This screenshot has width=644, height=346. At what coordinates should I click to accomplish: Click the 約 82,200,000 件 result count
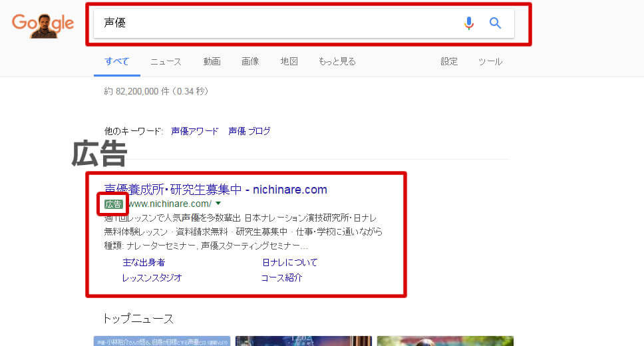[156, 91]
